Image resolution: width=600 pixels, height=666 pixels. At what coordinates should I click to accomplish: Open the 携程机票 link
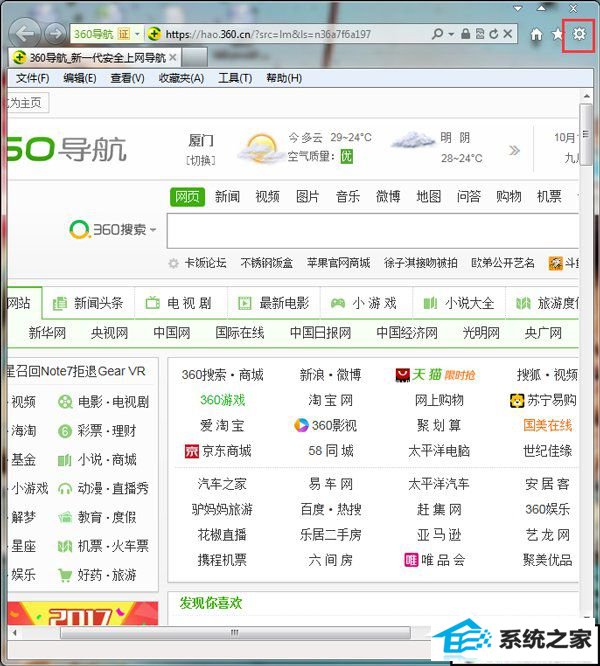pyautogui.click(x=222, y=560)
